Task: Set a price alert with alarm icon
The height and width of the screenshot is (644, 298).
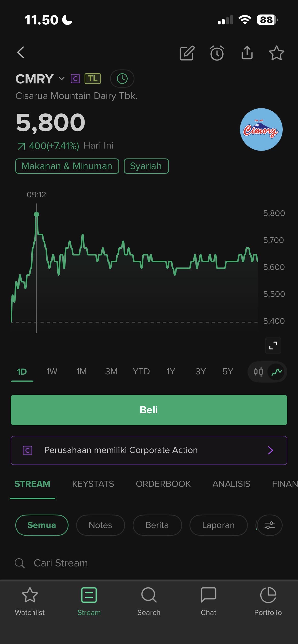Action: pyautogui.click(x=217, y=53)
